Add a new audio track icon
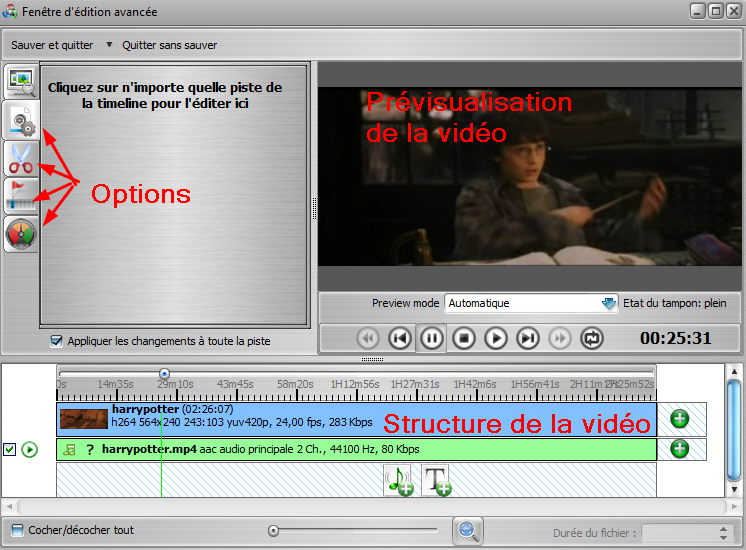Screen dimensions: 746x550 pyautogui.click(x=398, y=481)
